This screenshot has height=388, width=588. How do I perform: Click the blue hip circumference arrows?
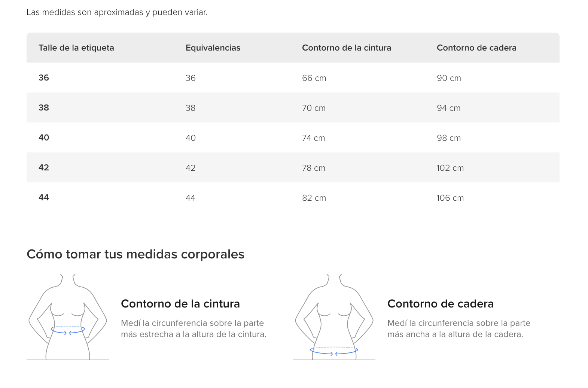(334, 351)
